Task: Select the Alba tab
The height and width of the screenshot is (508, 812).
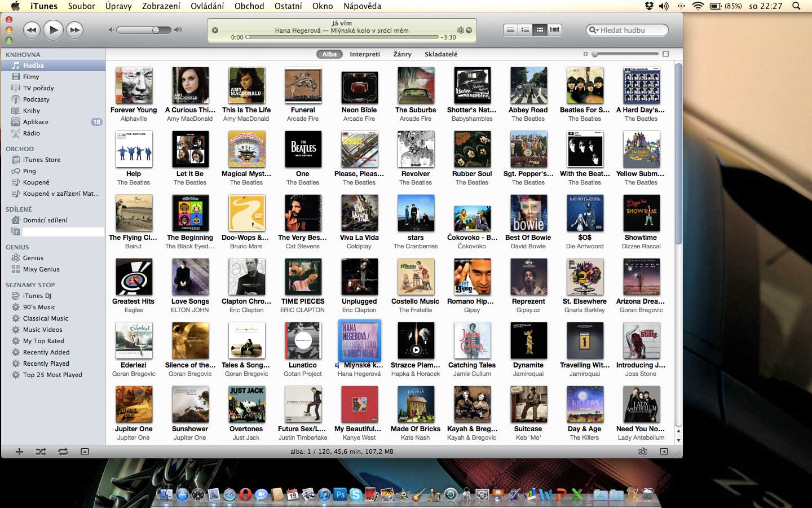Action: pos(329,54)
